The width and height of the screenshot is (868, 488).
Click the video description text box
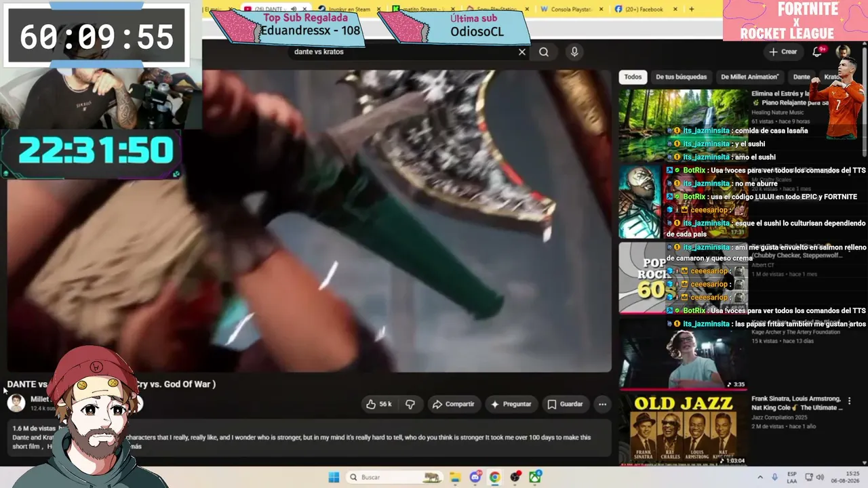[309, 437]
